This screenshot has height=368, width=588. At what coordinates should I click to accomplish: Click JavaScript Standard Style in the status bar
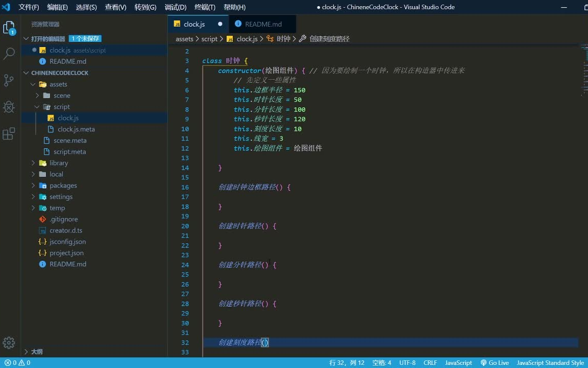pos(550,362)
